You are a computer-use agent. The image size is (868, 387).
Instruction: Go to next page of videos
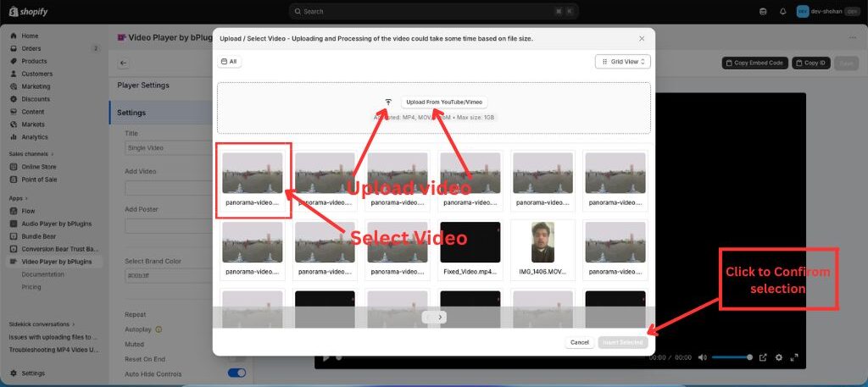point(441,317)
